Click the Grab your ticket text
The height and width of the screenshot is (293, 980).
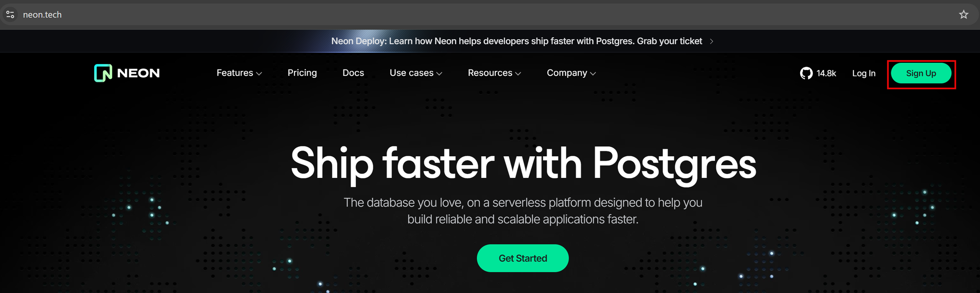point(669,41)
